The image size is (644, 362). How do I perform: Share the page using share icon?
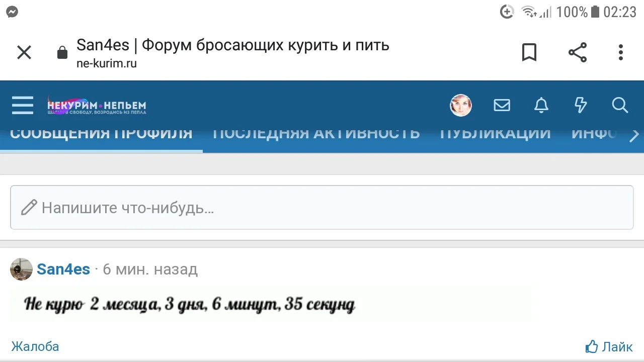pyautogui.click(x=577, y=52)
